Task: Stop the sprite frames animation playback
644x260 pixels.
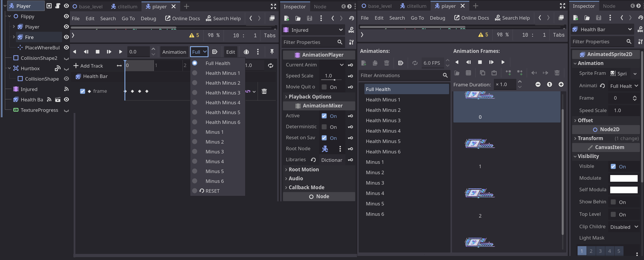Action: 480,62
